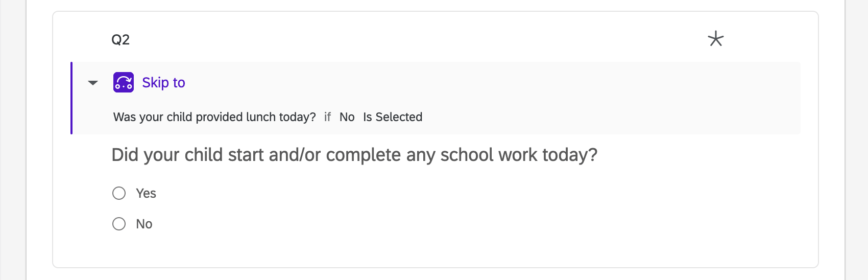Click the No answer choice label text
This screenshot has height=280, width=868.
click(x=144, y=224)
